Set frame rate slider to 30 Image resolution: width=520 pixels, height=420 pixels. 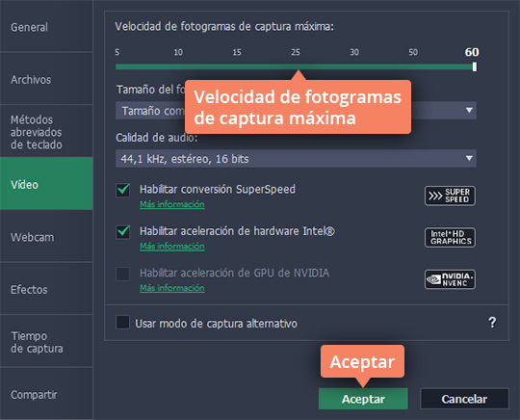tap(354, 66)
